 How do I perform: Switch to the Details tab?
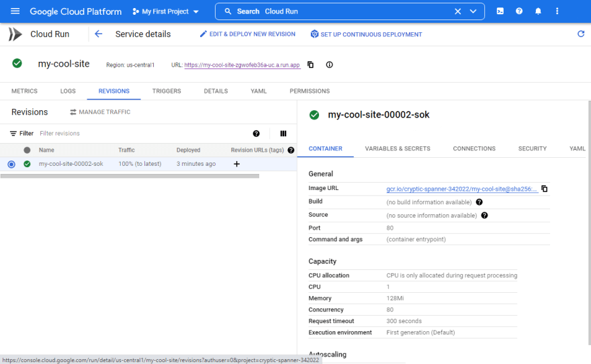(x=216, y=91)
